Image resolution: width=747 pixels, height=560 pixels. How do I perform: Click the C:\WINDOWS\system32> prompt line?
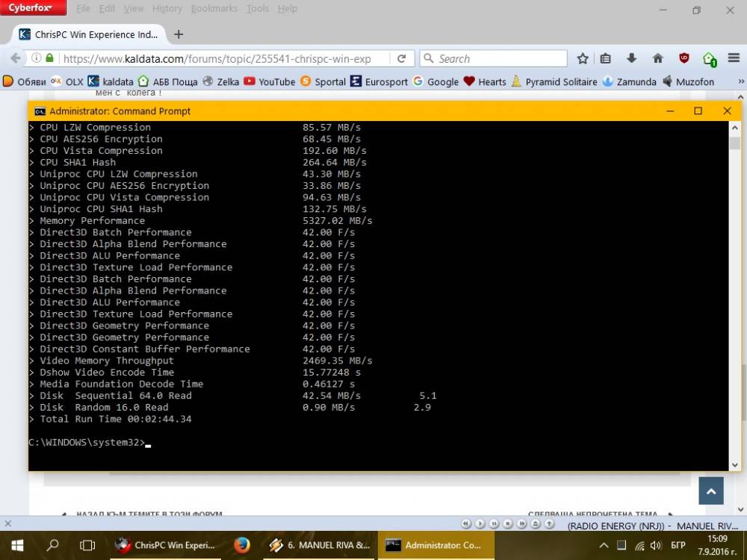pos(90,442)
